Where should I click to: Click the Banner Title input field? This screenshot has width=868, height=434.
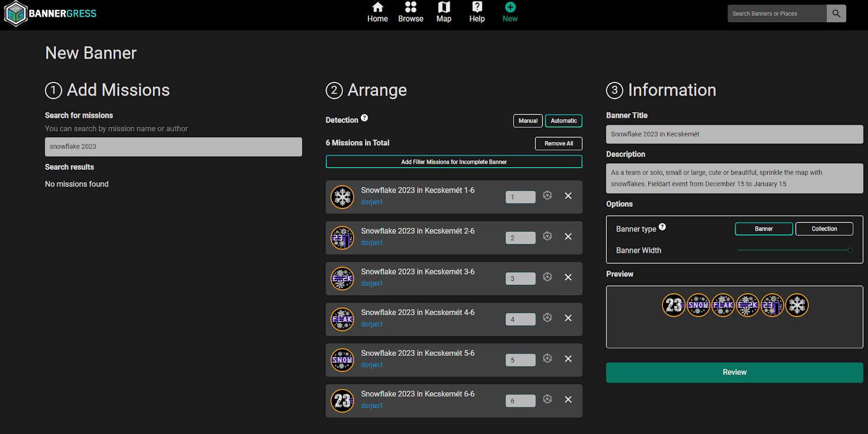tap(734, 135)
